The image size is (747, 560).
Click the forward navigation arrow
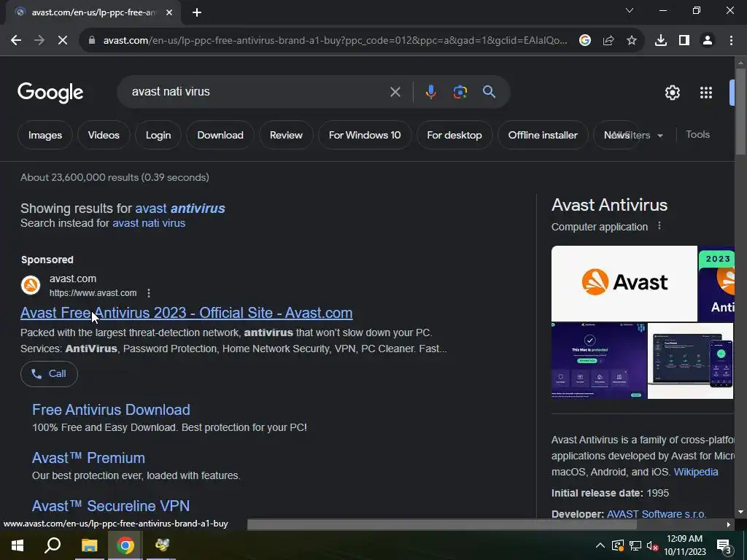pyautogui.click(x=39, y=41)
